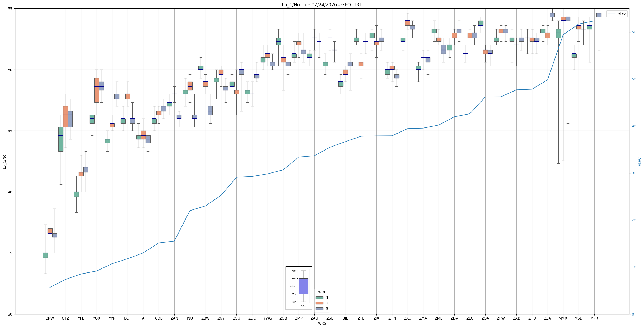This screenshot has height=328, width=644.
Task: Click the blue-gray WRE 3 legend swatch
Action: pos(319,309)
